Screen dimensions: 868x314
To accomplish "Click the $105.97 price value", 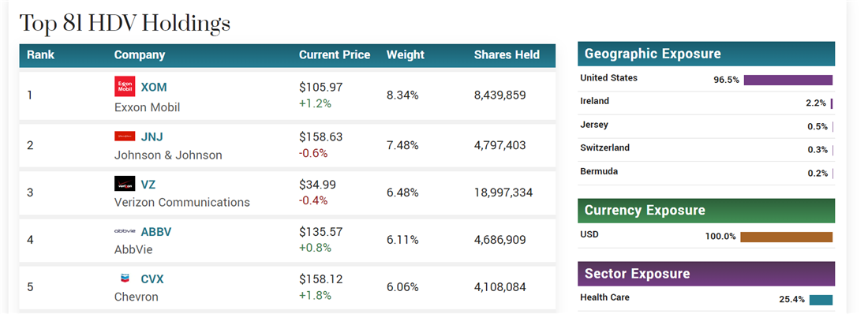I will click(321, 88).
